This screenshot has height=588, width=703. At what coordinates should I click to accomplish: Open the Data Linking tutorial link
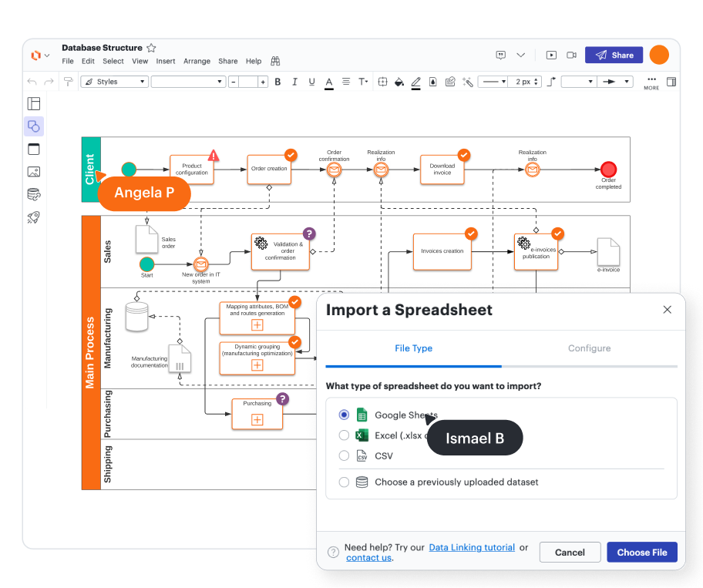[472, 547]
